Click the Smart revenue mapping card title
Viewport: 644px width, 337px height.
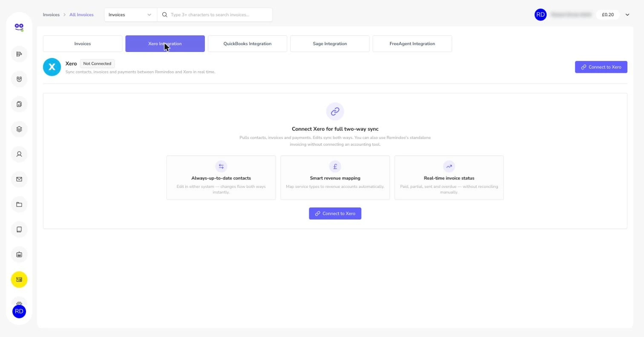(x=335, y=179)
